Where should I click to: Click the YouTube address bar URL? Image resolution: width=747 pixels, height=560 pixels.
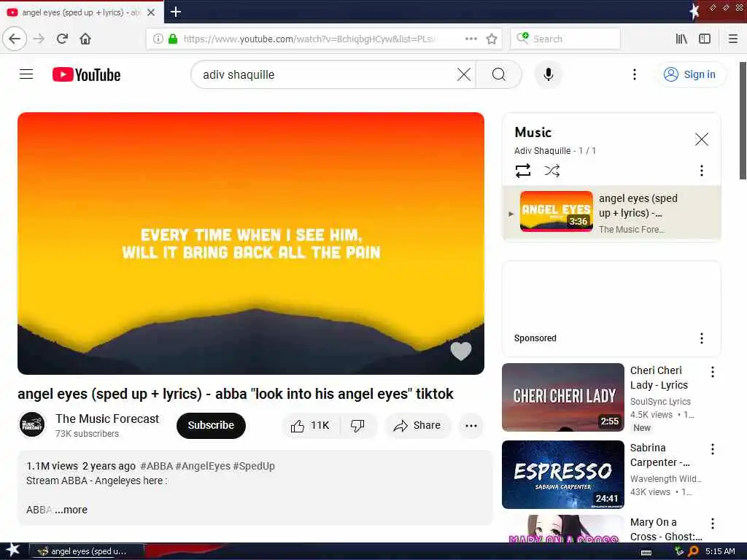[x=309, y=39]
